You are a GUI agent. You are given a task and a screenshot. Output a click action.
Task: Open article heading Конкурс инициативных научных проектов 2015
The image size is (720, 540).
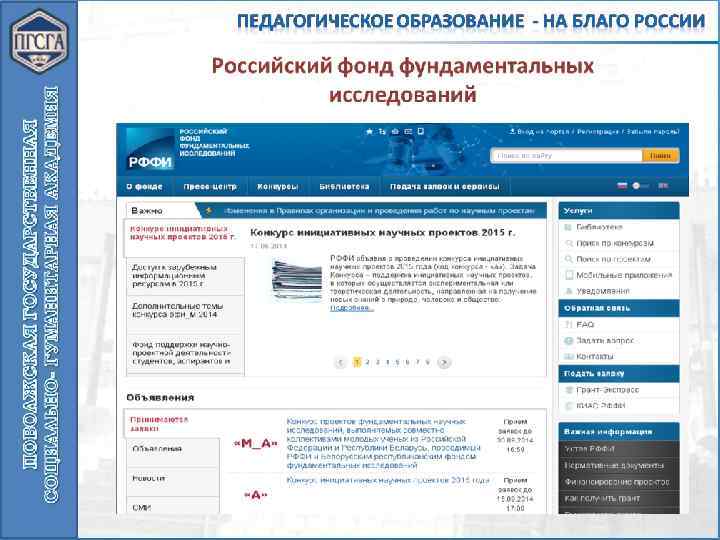[382, 233]
